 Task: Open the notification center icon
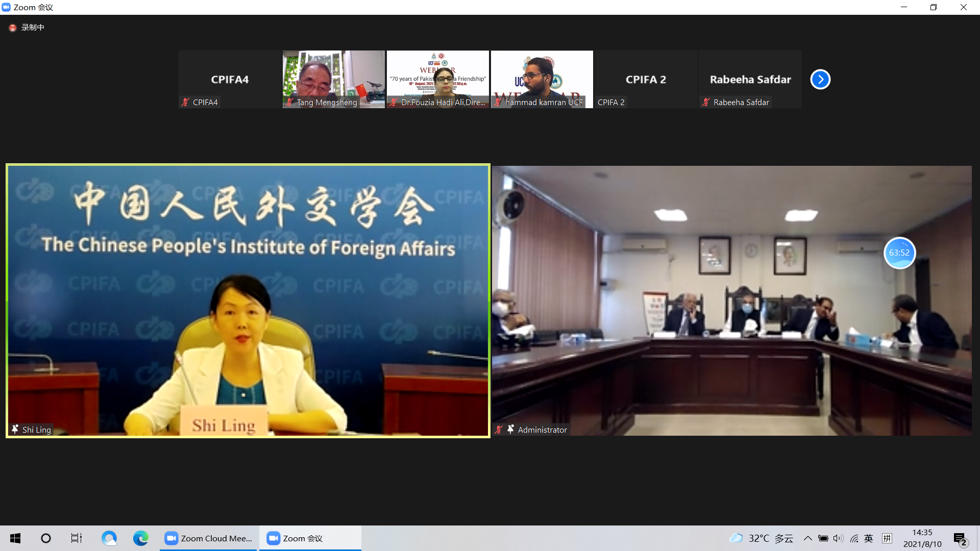point(960,538)
